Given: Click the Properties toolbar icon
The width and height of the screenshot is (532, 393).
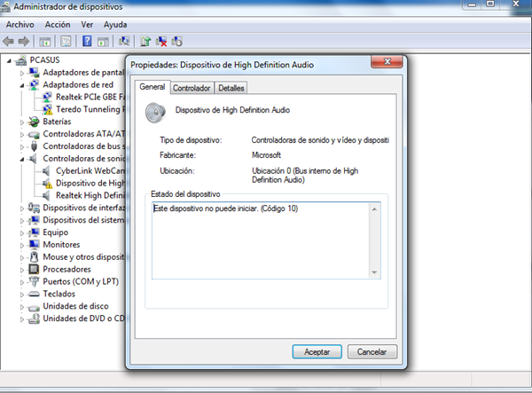Looking at the screenshot, I should pyautogui.click(x=66, y=42).
